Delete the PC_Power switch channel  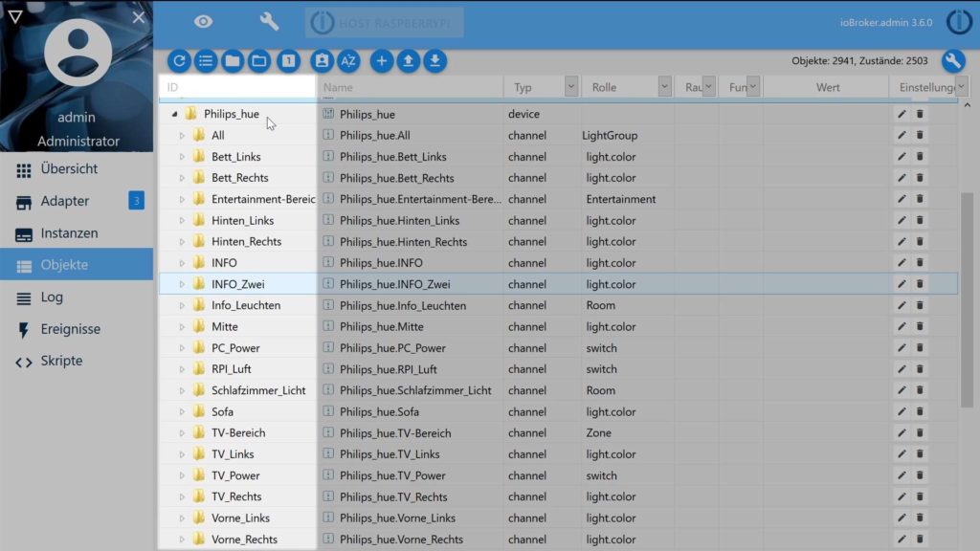pyautogui.click(x=920, y=347)
